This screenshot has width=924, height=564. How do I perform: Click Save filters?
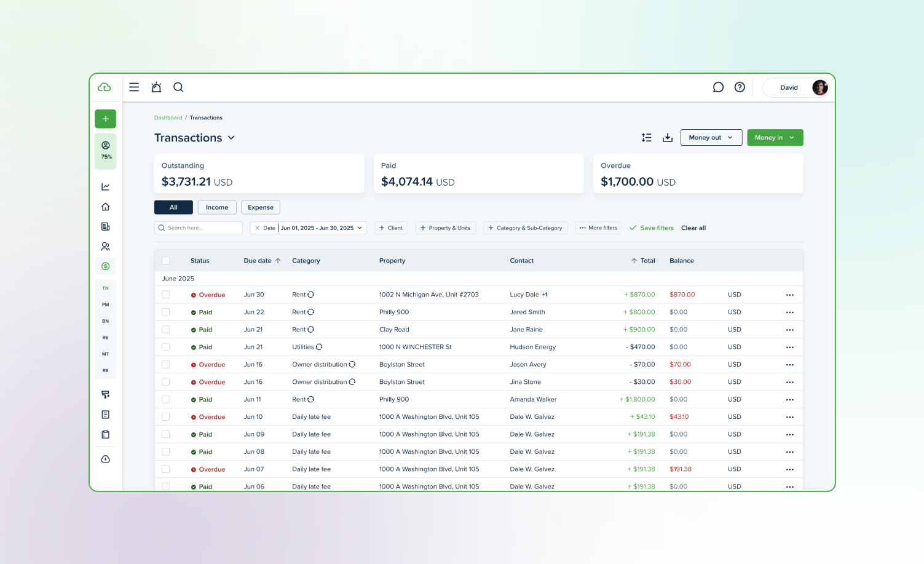click(652, 228)
